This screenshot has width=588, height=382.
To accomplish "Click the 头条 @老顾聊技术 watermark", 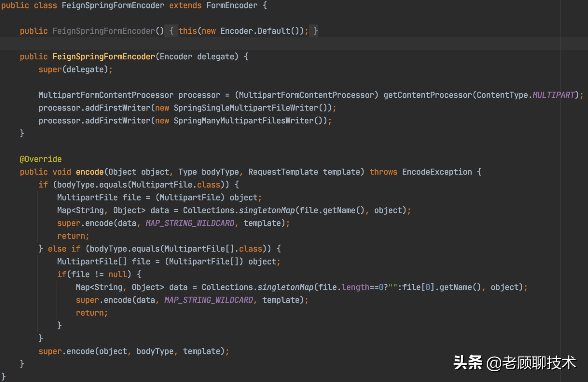I will click(x=514, y=363).
